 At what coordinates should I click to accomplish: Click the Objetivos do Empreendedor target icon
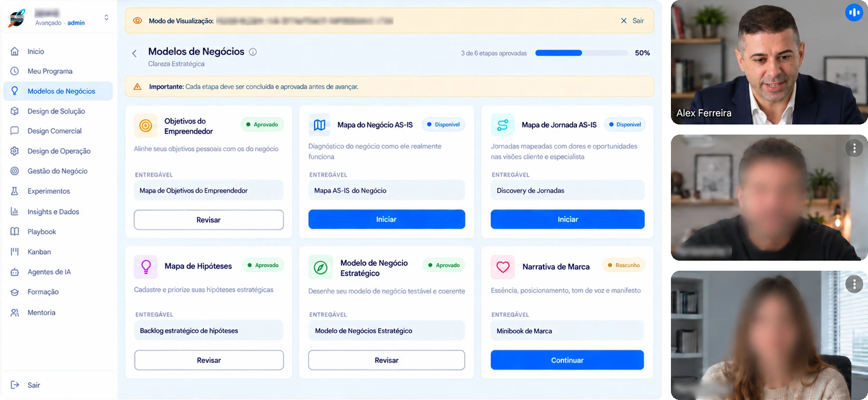coord(146,126)
